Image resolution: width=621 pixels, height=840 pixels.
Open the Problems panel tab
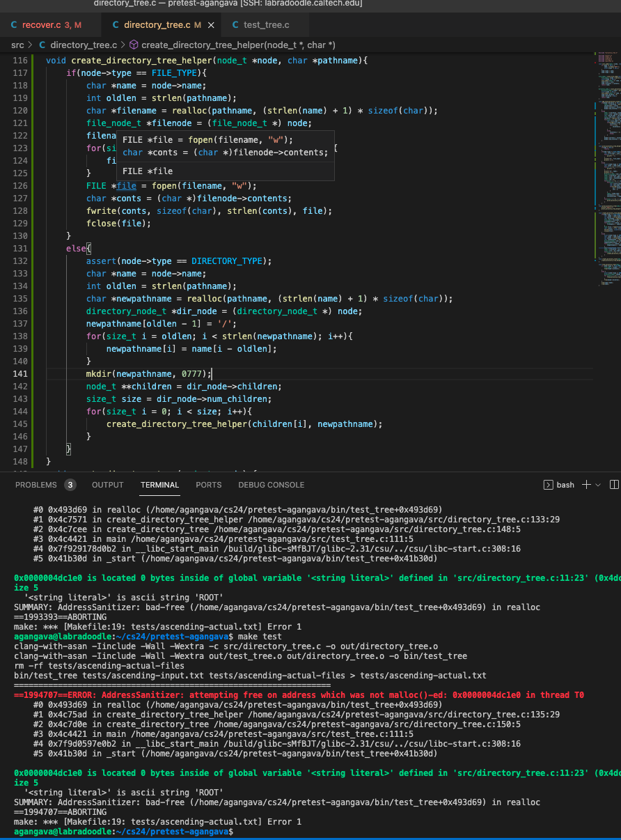[x=36, y=485]
